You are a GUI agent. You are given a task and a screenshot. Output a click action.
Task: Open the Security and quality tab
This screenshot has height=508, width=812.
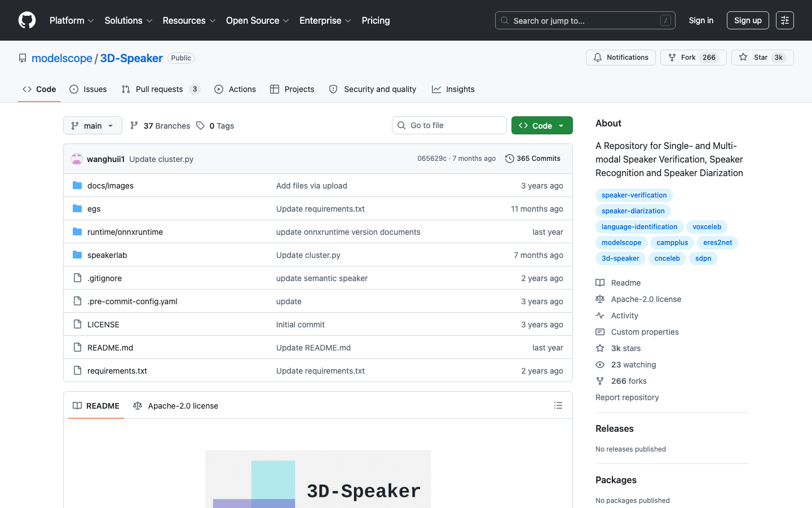pos(373,89)
